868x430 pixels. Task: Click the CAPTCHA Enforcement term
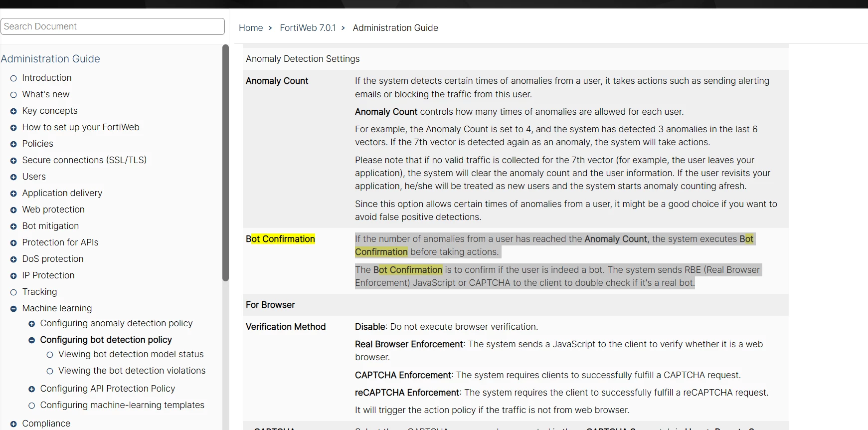pyautogui.click(x=403, y=375)
